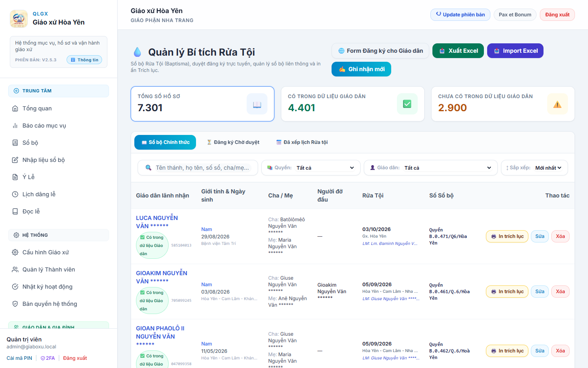This screenshot has height=368, width=588.
Task: Open Tổng quan home icon in sidebar
Action: pyautogui.click(x=15, y=108)
